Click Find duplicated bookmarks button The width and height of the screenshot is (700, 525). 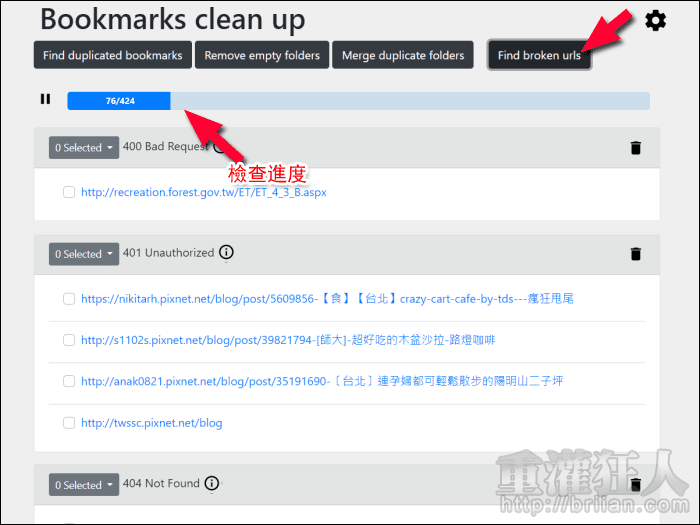coord(112,55)
